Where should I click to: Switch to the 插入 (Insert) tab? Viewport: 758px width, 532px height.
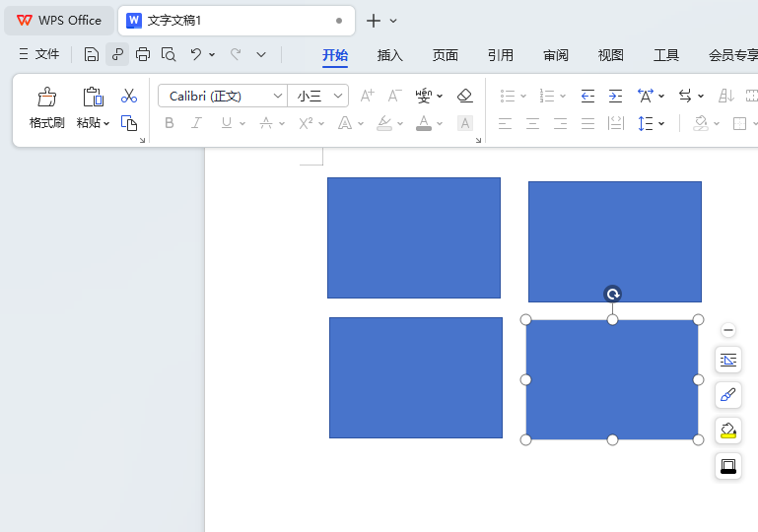tap(390, 55)
